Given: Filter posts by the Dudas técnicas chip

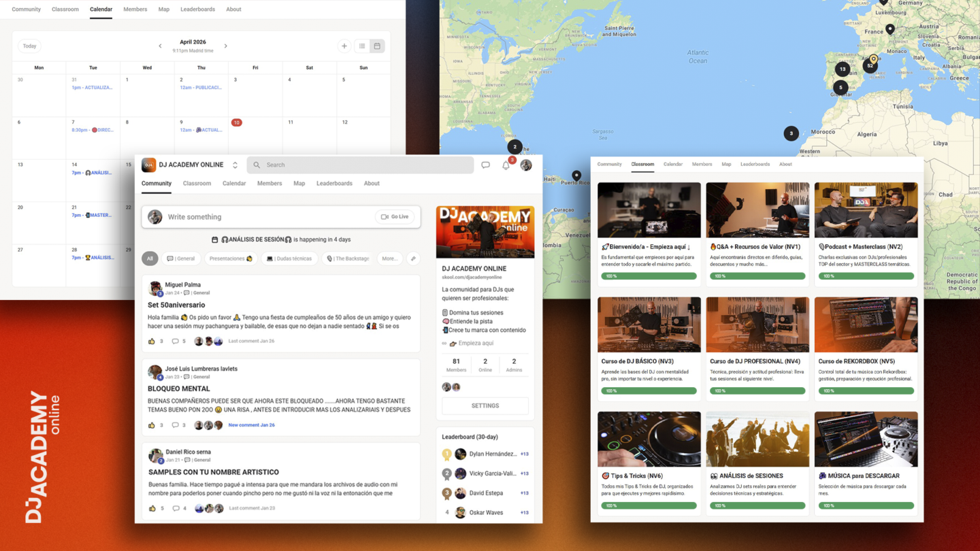Looking at the screenshot, I should coord(289,258).
